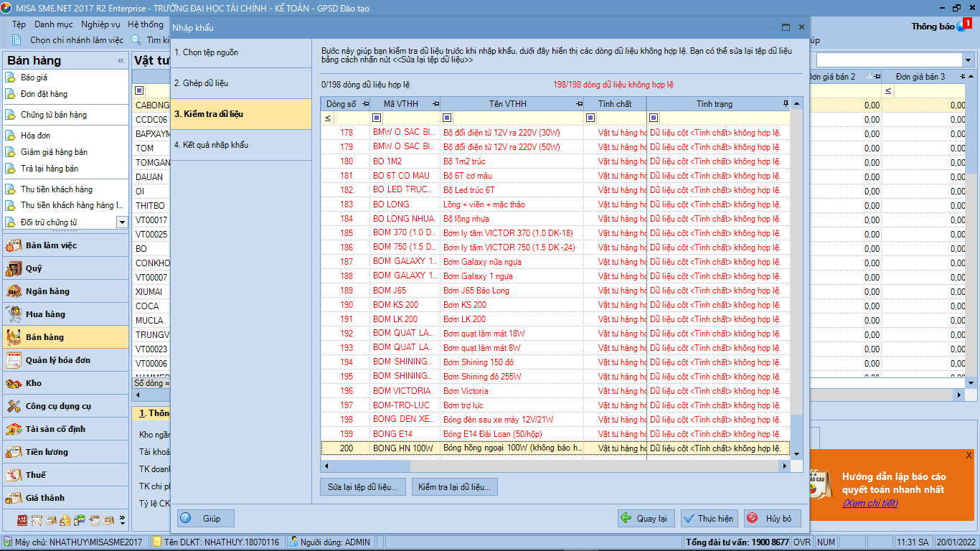Click the Thu tiền khách hàng icon
This screenshot has width=980, height=551.
point(11,189)
